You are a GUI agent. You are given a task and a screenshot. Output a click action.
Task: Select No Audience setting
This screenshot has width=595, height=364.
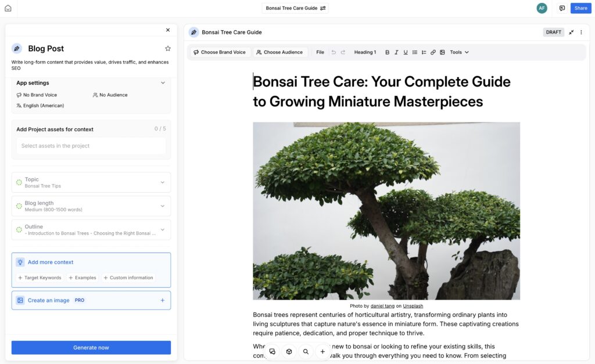110,95
